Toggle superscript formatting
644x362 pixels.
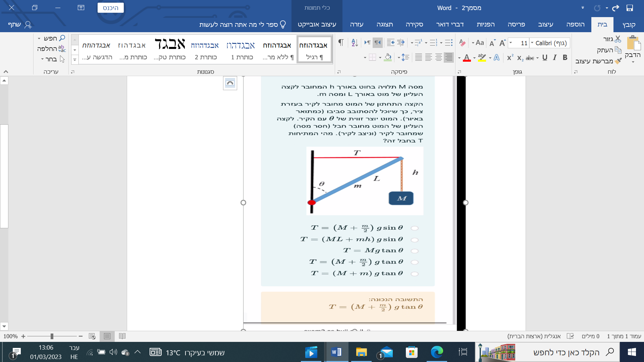pos(510,57)
